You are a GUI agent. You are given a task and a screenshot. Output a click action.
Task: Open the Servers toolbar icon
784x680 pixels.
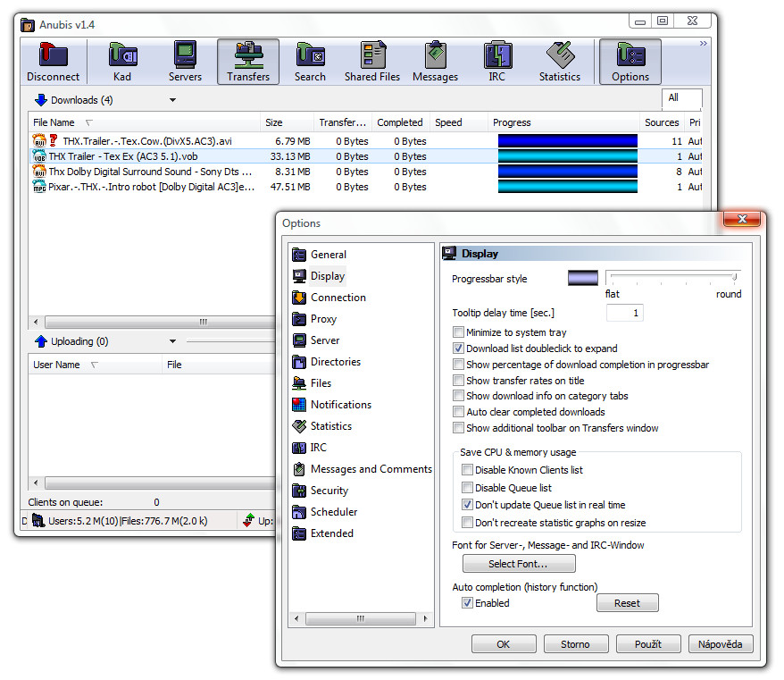coord(185,62)
